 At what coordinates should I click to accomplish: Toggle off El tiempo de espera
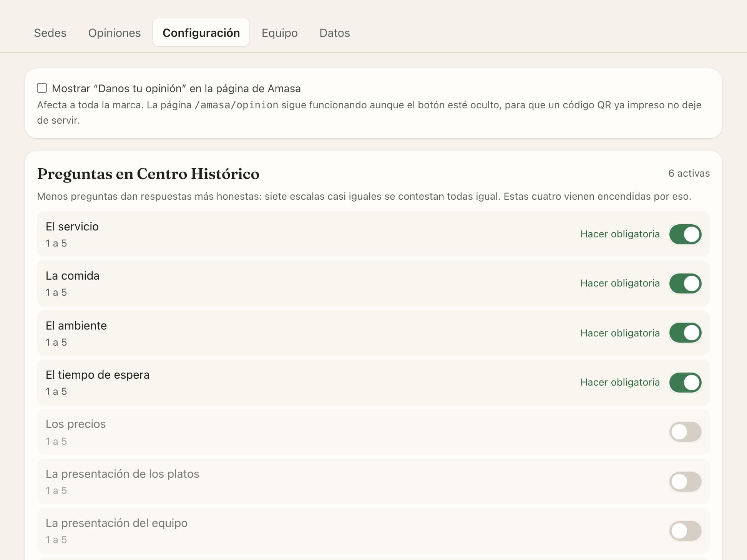[685, 382]
